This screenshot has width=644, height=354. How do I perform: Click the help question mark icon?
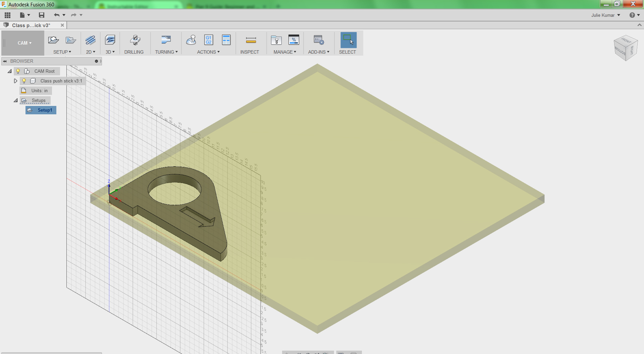point(632,15)
